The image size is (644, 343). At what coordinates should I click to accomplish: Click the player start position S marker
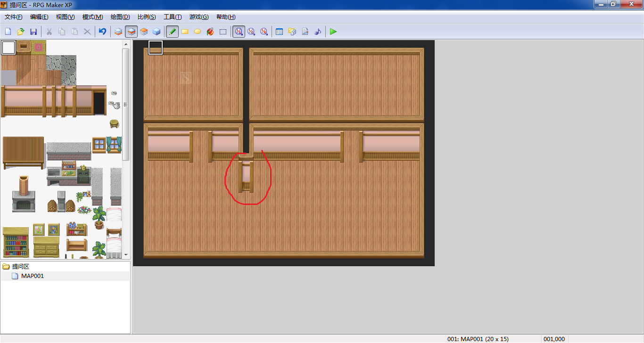pyautogui.click(x=186, y=78)
